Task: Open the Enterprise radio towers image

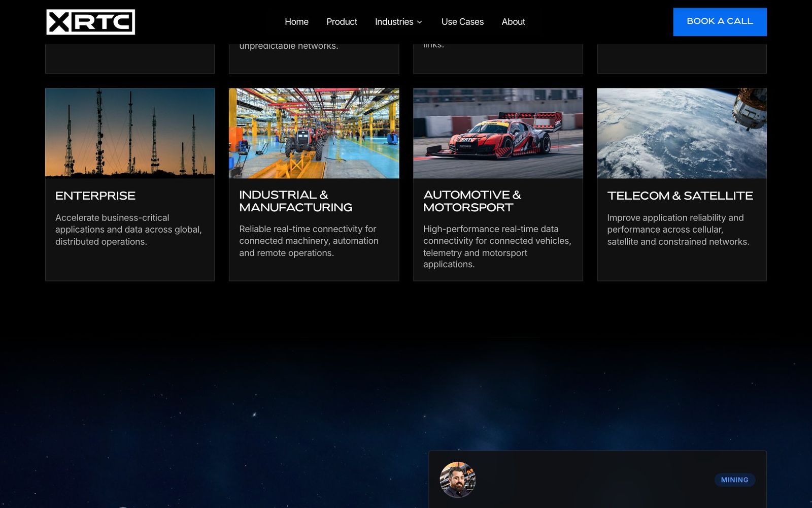Action: (x=130, y=133)
